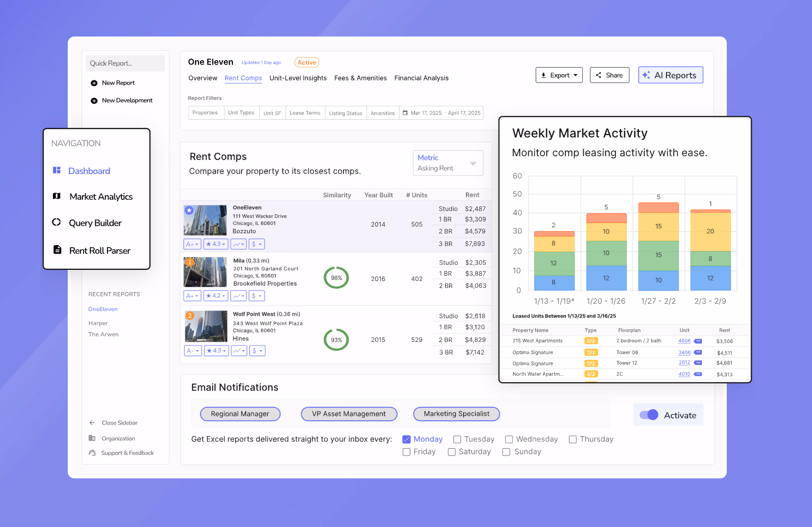Switch to Unit-Level Insights tab

click(298, 78)
